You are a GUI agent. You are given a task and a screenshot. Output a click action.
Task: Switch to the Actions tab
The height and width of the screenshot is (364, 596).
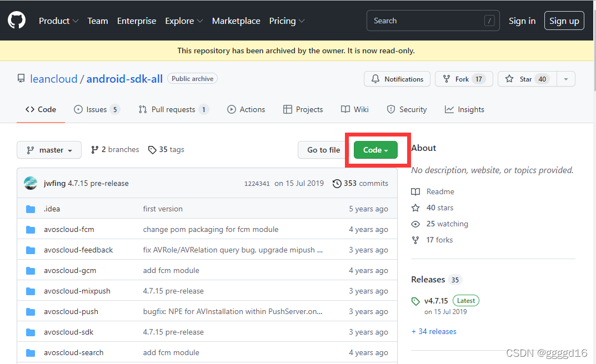(x=246, y=109)
